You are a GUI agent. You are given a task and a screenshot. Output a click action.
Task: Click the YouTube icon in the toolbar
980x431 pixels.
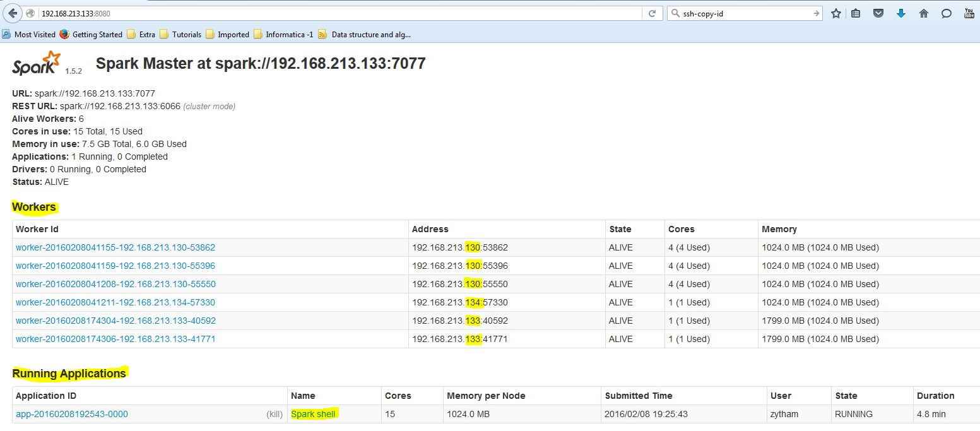[969, 13]
